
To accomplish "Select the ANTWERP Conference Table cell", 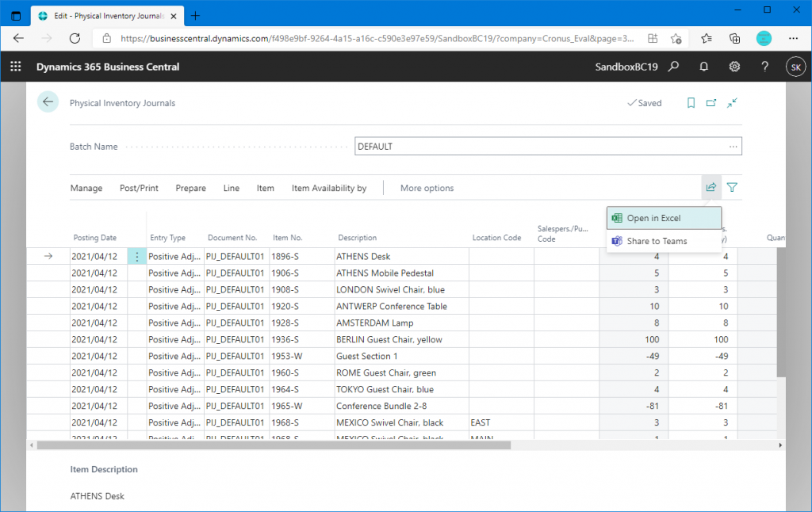I will [402, 306].
